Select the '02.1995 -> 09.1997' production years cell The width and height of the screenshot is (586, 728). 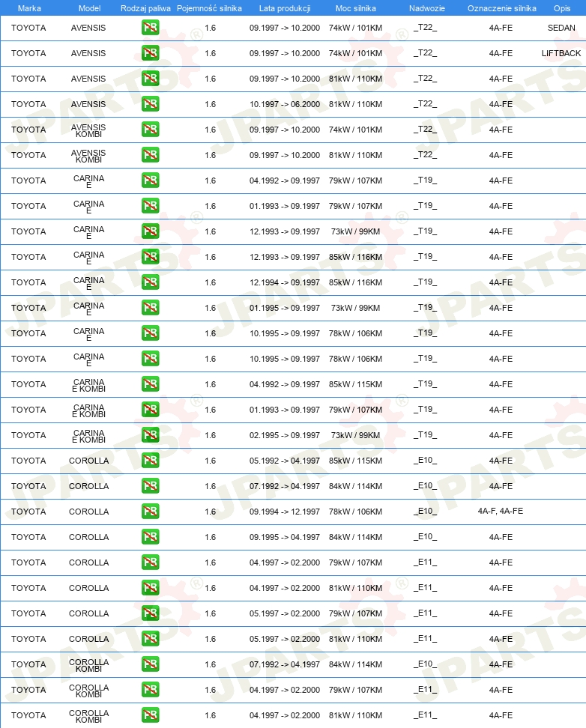pos(285,435)
